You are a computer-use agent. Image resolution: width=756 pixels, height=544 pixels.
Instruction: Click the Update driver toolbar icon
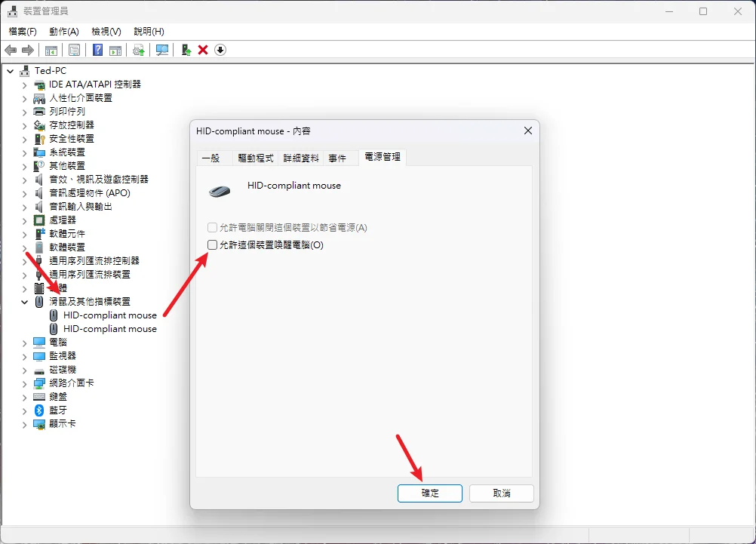[x=138, y=50]
